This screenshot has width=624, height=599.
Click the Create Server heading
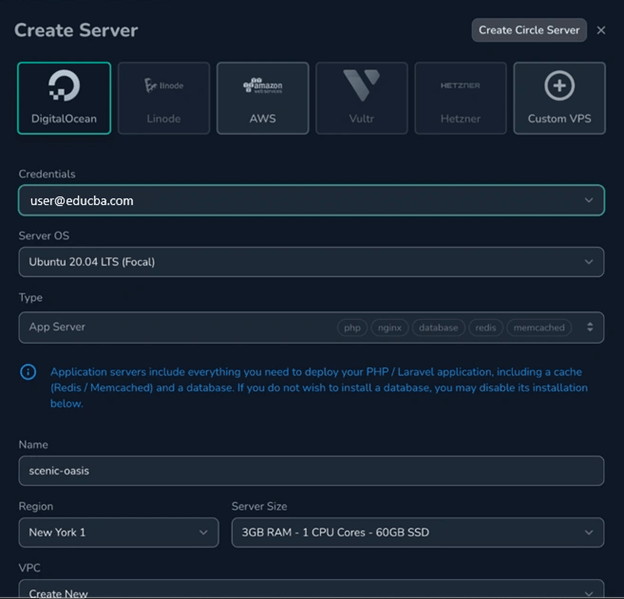76,30
